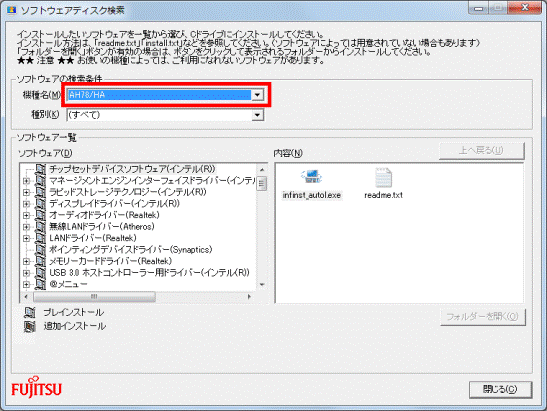Click the software list horizontal scrollbar thumb
Viewport: 547px width, 411px height.
tap(94, 297)
